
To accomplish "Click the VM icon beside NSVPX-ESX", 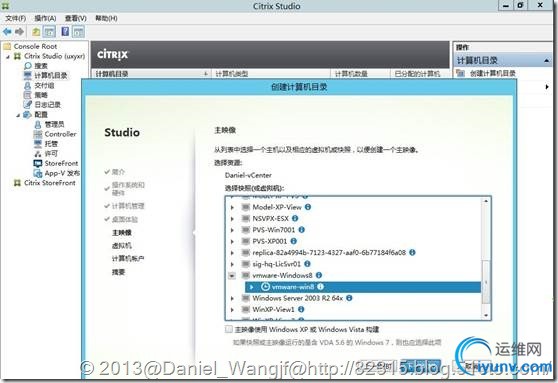I will [x=246, y=218].
